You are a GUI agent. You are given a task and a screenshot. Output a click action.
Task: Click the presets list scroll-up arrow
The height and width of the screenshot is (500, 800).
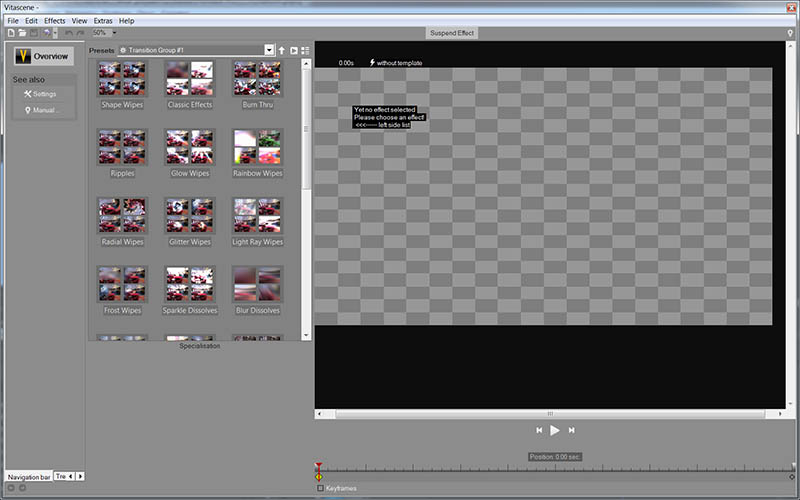click(x=306, y=64)
